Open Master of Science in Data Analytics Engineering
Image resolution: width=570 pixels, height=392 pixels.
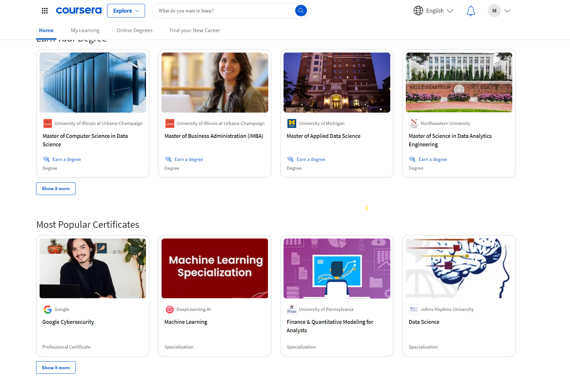point(450,140)
